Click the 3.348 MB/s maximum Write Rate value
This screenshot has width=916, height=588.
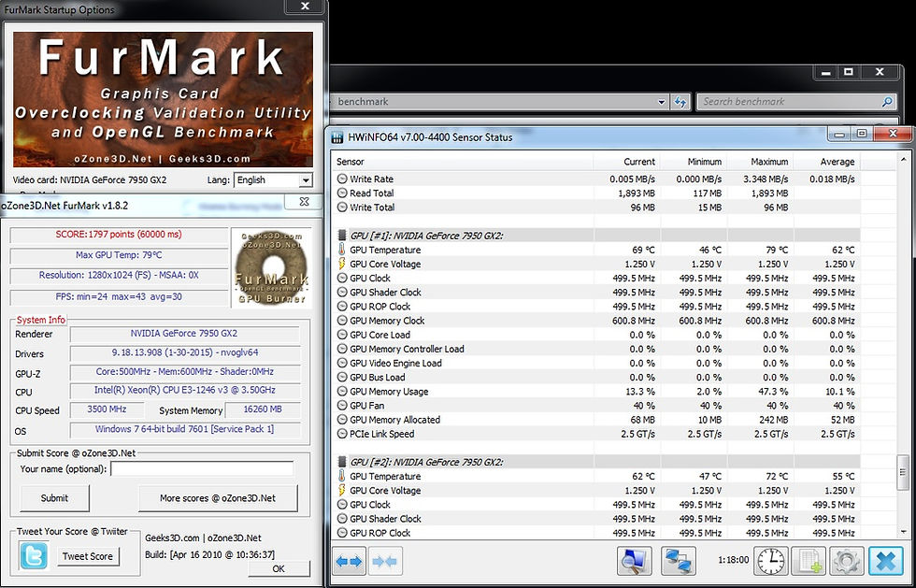coord(766,179)
